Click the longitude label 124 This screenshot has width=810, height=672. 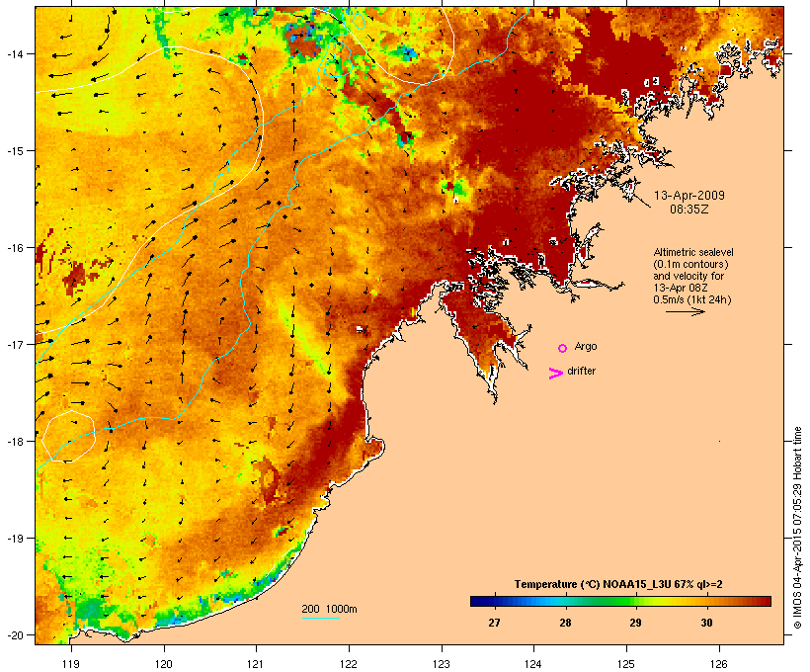(533, 664)
